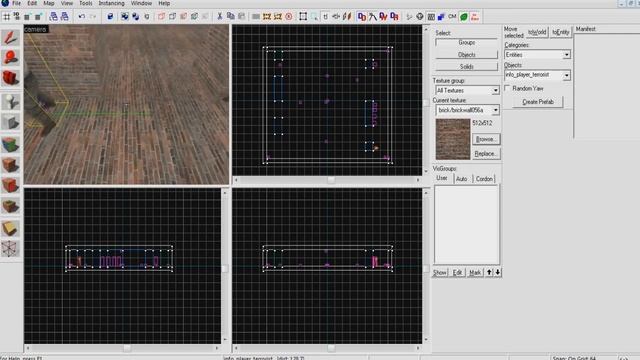
Task: Toggle the texture lock (tl) button
Action: click(325, 17)
